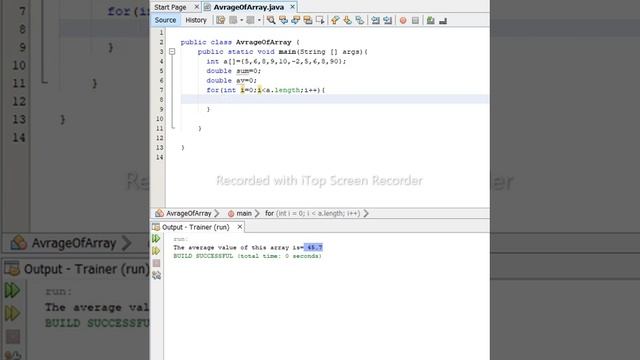This screenshot has width=640, height=360.
Task: Switch to History view
Action: coord(196,20)
